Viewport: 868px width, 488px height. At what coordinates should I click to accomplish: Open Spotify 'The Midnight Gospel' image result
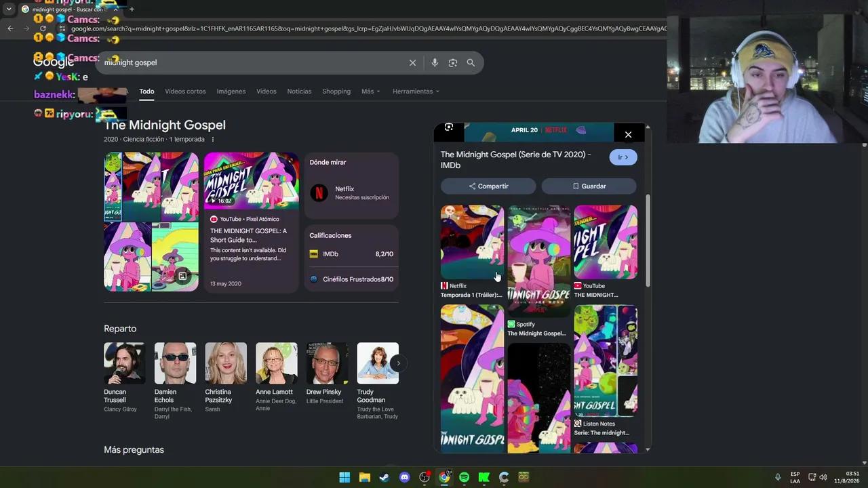pos(539,271)
